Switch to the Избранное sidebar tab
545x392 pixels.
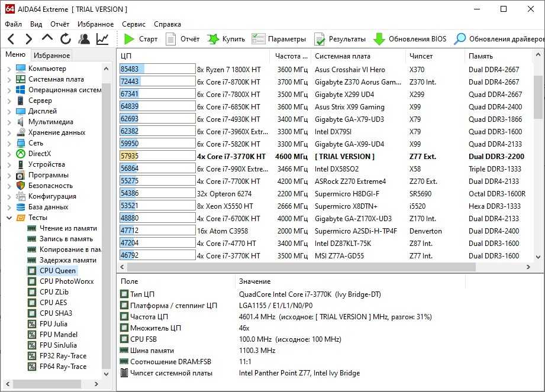click(51, 56)
